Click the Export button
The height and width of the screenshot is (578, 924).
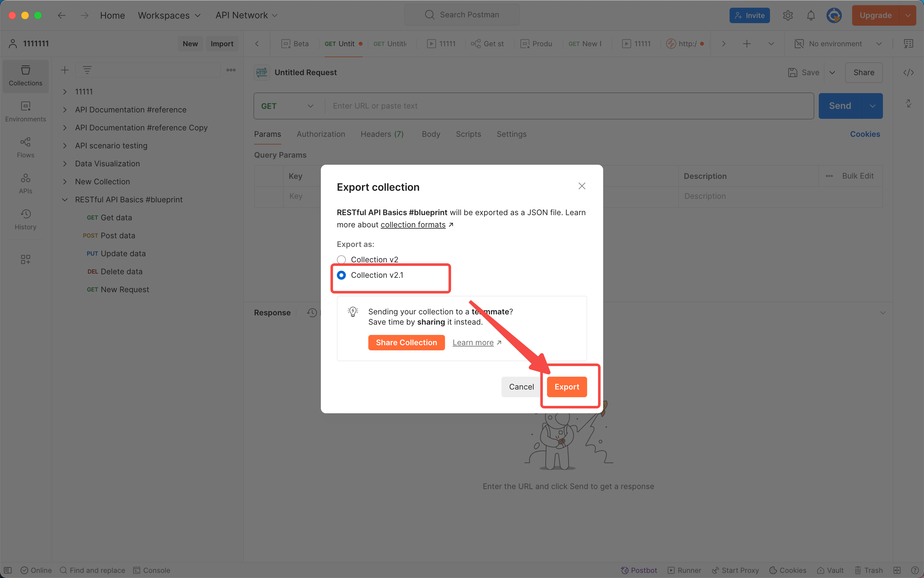tap(567, 387)
